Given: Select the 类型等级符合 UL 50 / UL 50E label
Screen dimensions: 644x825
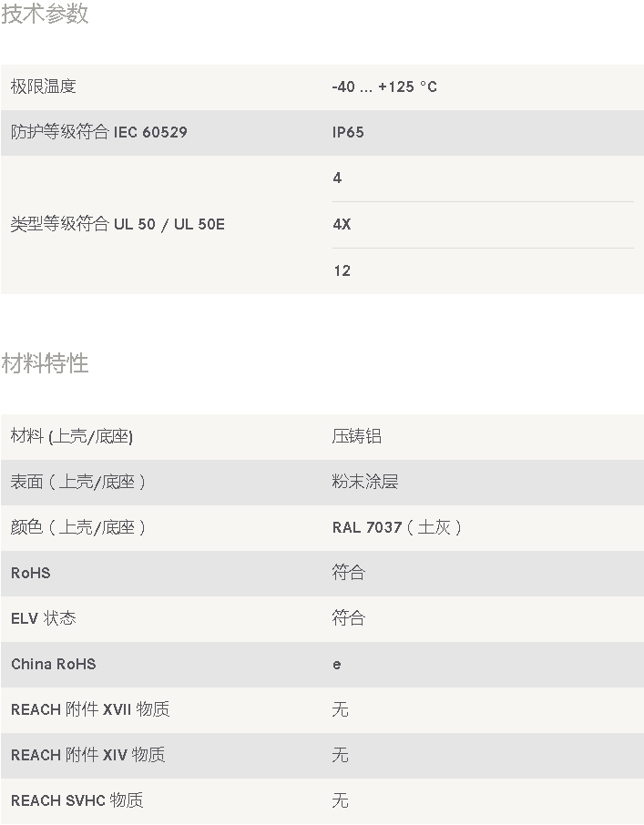Looking at the screenshot, I should (x=118, y=224).
